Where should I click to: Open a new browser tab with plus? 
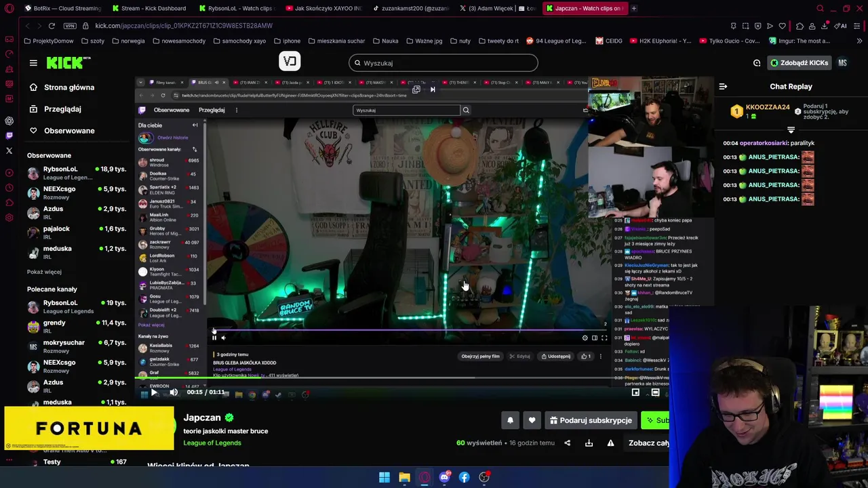tap(633, 8)
